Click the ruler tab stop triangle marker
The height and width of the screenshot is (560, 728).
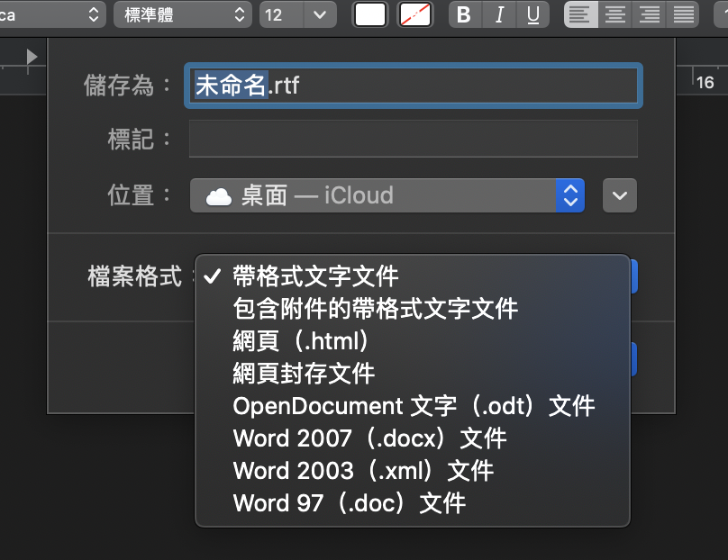(32, 57)
